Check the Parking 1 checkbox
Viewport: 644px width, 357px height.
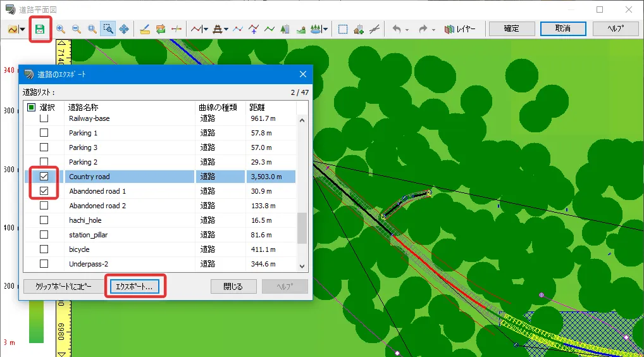(x=44, y=133)
